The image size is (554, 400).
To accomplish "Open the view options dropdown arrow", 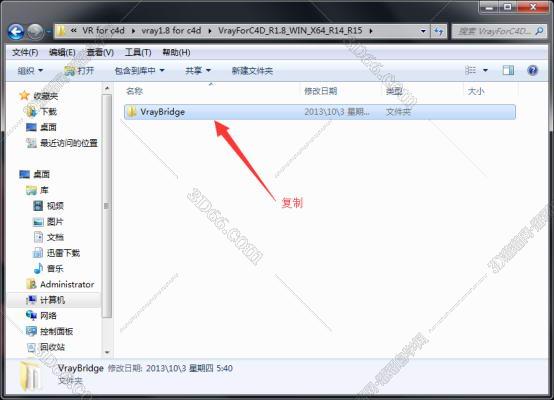I will tap(485, 70).
